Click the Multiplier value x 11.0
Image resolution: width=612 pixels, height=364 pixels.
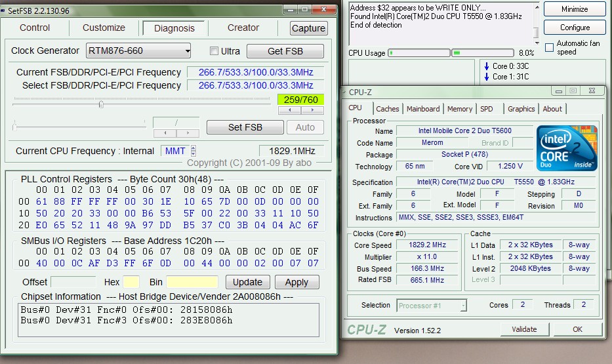[x=428, y=256]
